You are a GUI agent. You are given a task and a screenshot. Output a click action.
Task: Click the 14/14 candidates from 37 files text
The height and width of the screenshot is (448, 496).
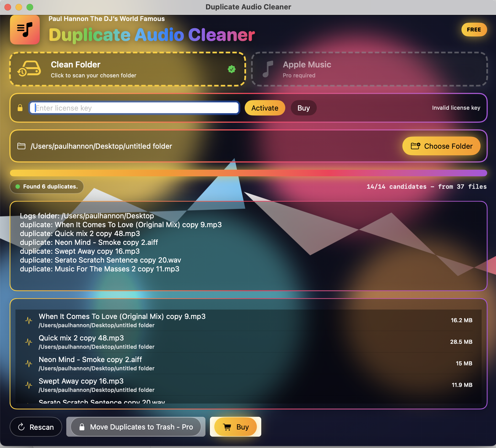426,187
